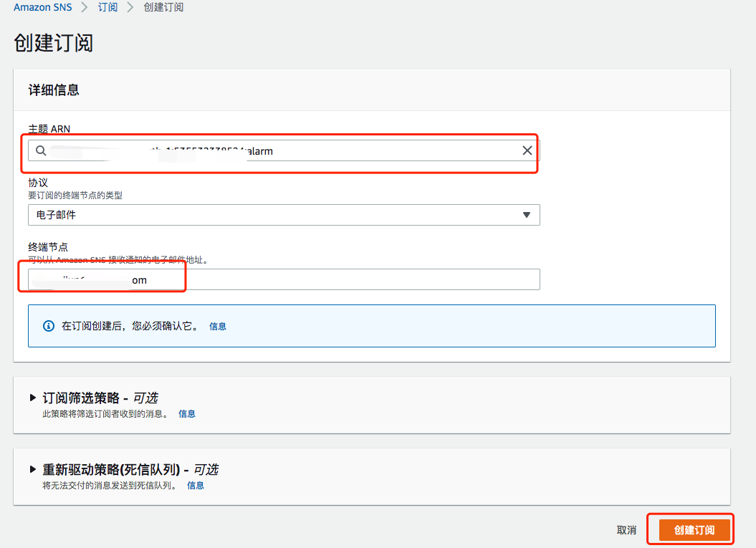756x548 pixels.
Task: Click 此策略将筛选订阅者收到的消息 description
Action: point(105,413)
